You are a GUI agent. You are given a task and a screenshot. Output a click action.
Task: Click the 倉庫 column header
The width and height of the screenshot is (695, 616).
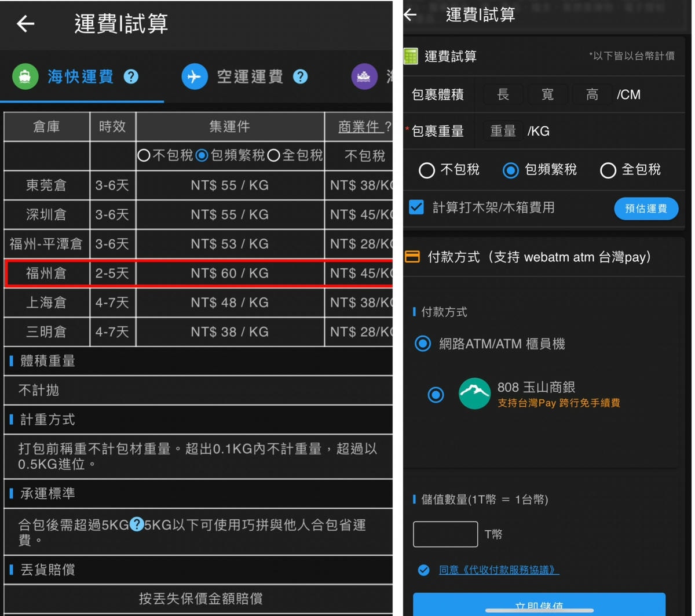(46, 127)
